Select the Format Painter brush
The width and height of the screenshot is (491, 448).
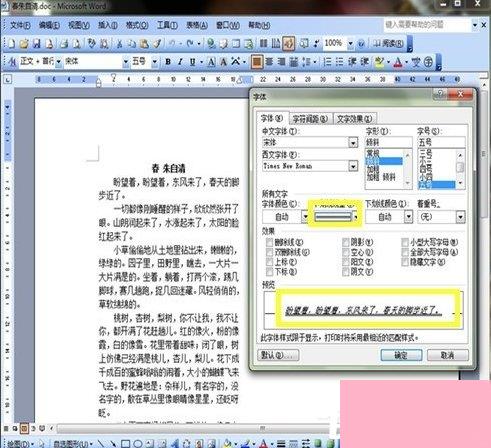157,44
